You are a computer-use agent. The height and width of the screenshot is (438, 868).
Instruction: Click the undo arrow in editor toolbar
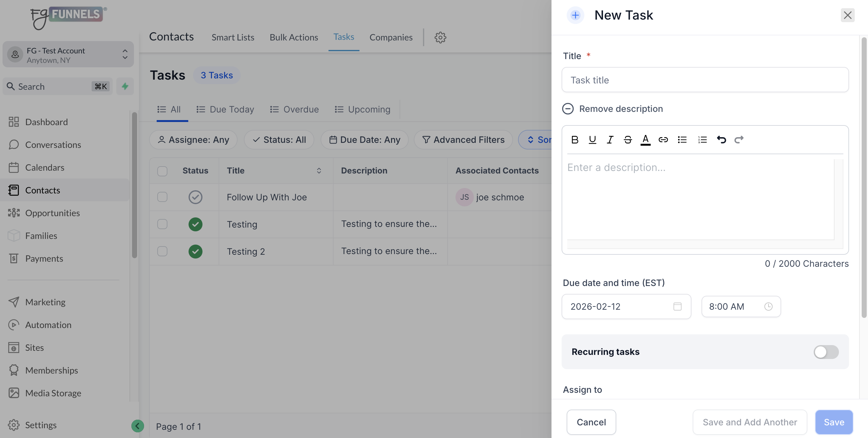pyautogui.click(x=721, y=140)
